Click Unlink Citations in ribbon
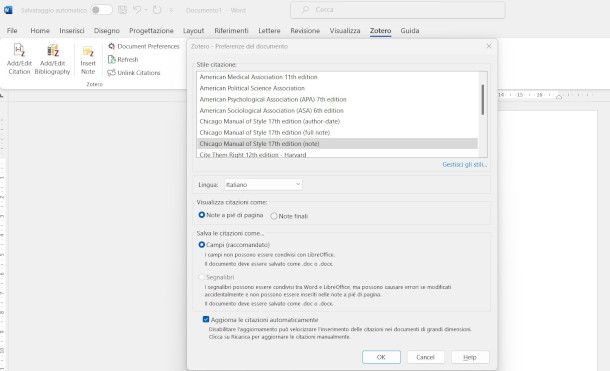610x371 pixels. point(134,73)
